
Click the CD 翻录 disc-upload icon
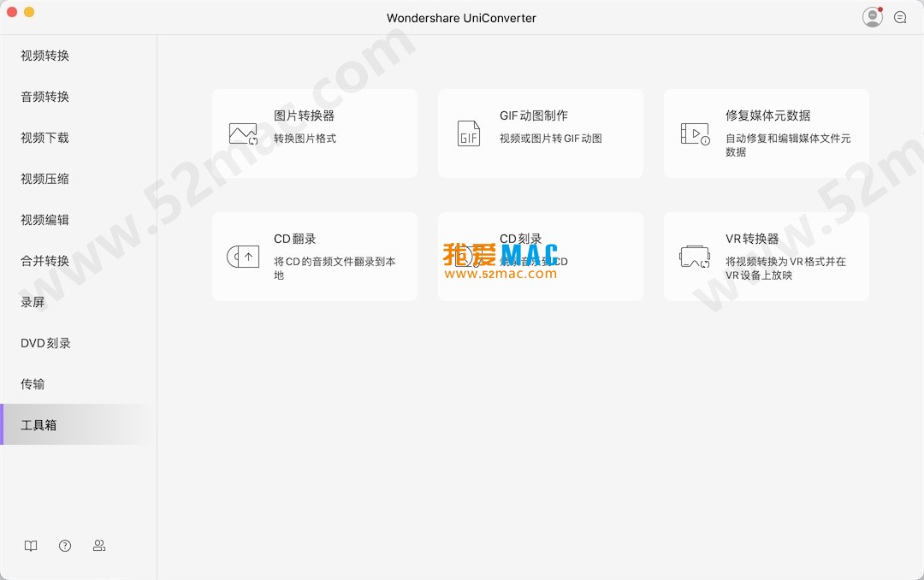click(243, 257)
